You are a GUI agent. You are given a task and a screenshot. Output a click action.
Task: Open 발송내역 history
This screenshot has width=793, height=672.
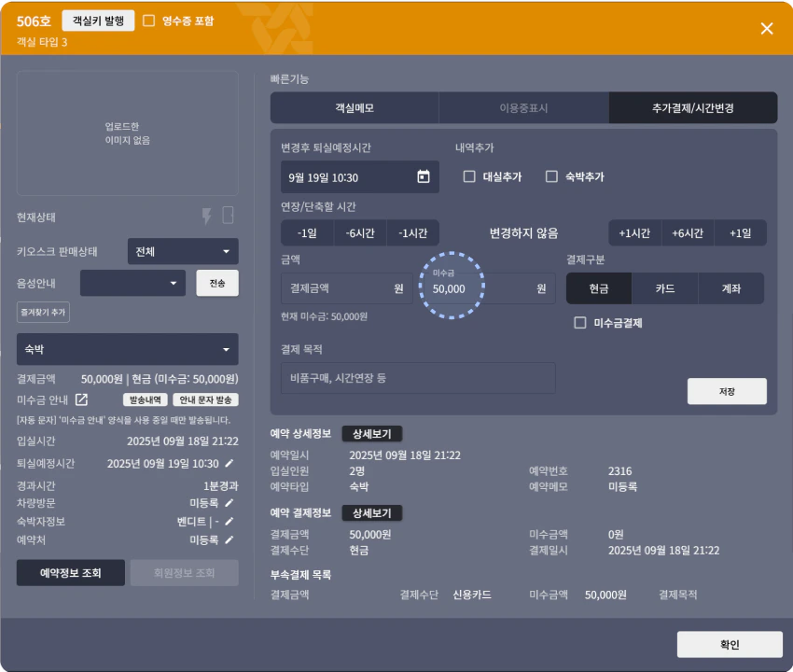pyautogui.click(x=146, y=399)
